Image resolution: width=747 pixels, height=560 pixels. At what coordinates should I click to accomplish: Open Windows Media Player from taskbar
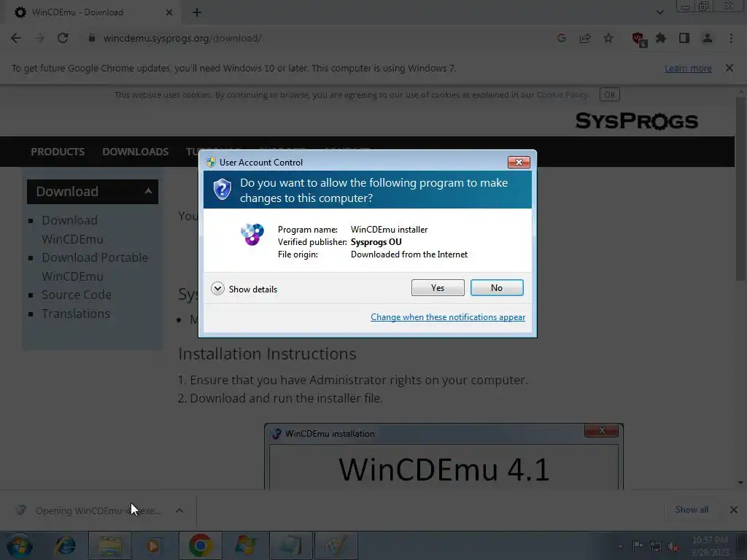(x=153, y=545)
